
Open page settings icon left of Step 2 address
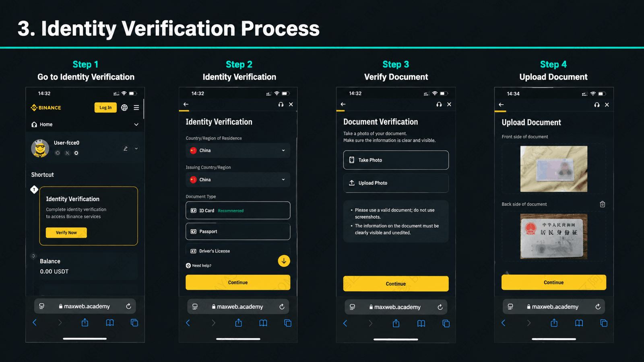195,306
